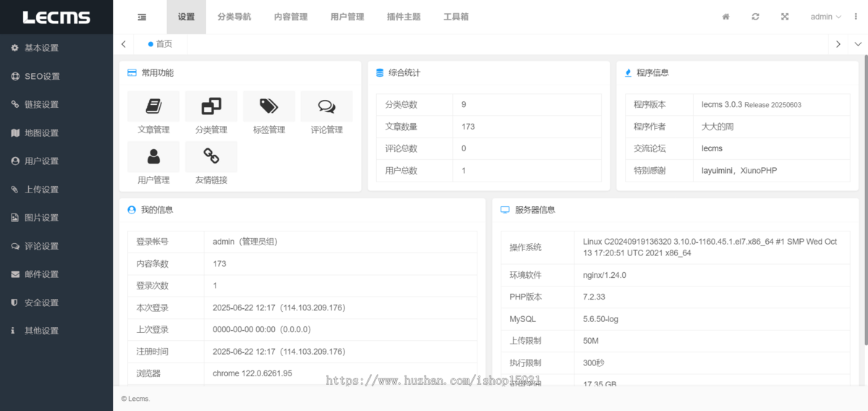
Task: Switch to the 内容管理 top tab
Action: coord(291,17)
